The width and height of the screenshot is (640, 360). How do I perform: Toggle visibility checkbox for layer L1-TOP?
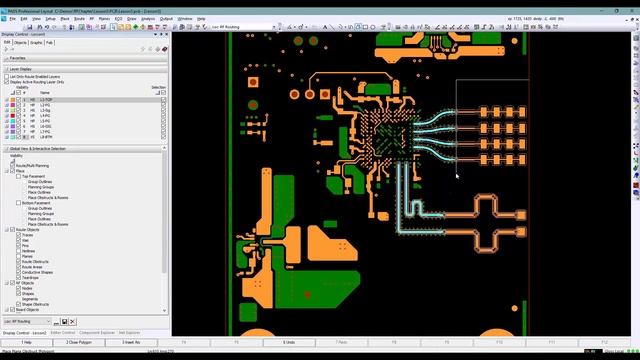(18, 100)
